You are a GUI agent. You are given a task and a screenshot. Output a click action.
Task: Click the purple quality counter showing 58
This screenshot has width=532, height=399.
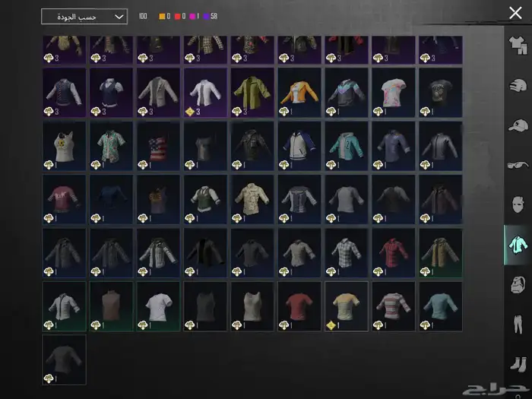(x=207, y=16)
